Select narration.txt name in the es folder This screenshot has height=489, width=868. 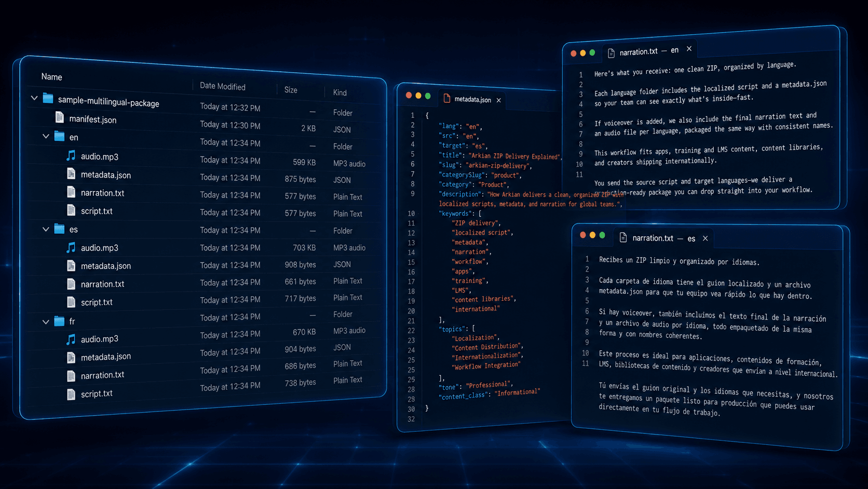[x=102, y=284]
